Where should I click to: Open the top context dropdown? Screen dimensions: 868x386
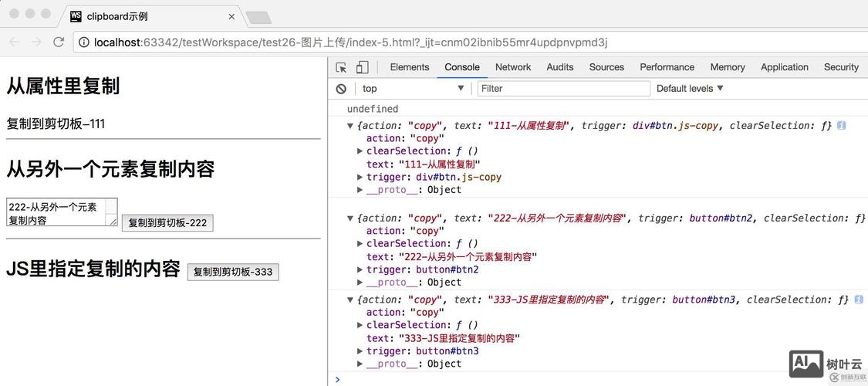(413, 89)
